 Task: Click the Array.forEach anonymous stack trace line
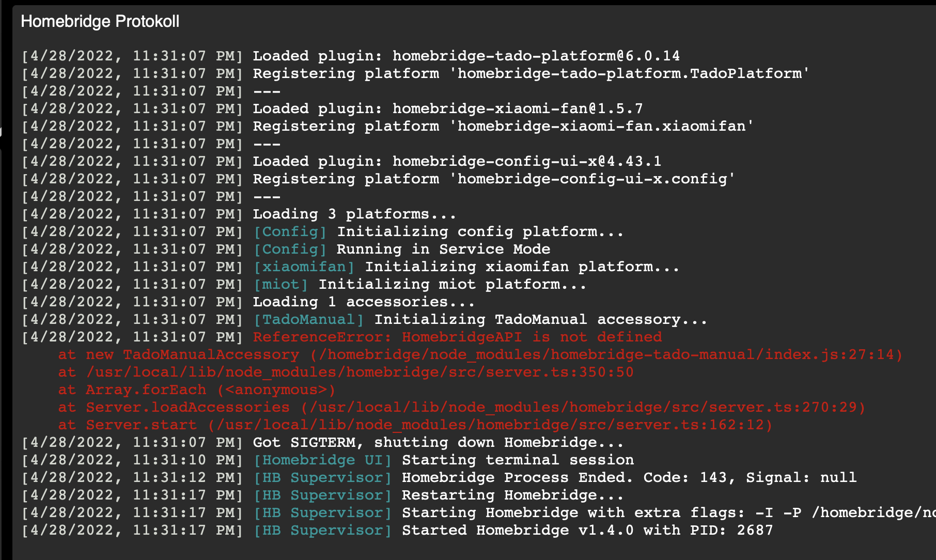pyautogui.click(x=196, y=390)
